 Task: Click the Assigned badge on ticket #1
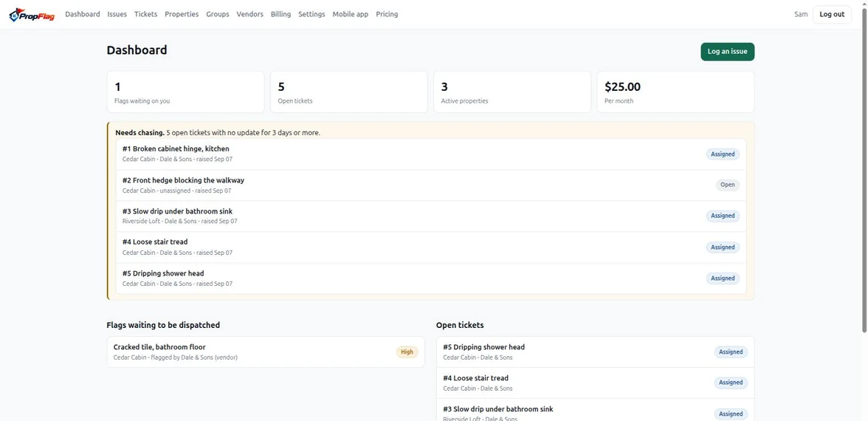(723, 154)
